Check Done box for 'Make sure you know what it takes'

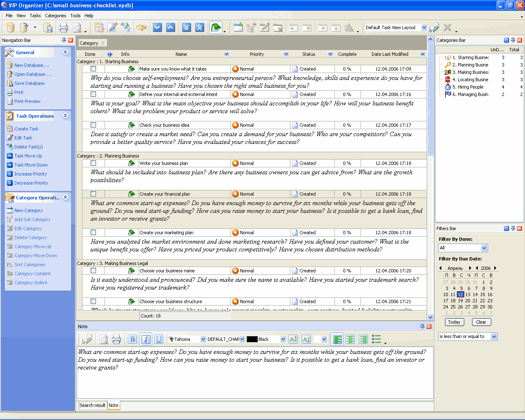point(94,69)
